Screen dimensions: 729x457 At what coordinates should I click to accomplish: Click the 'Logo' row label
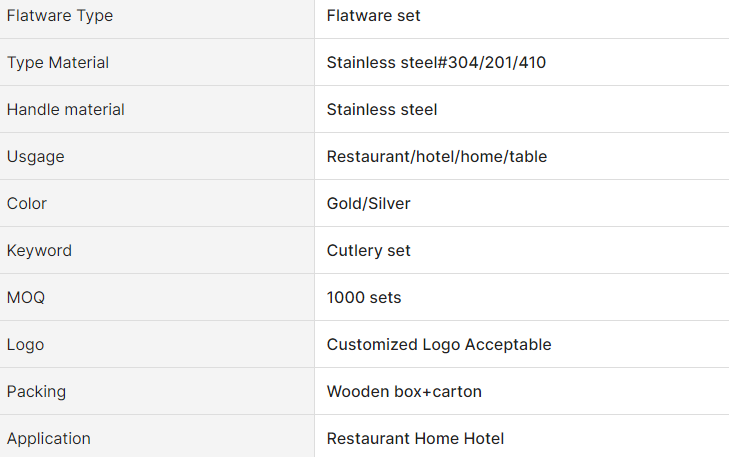click(x=26, y=345)
